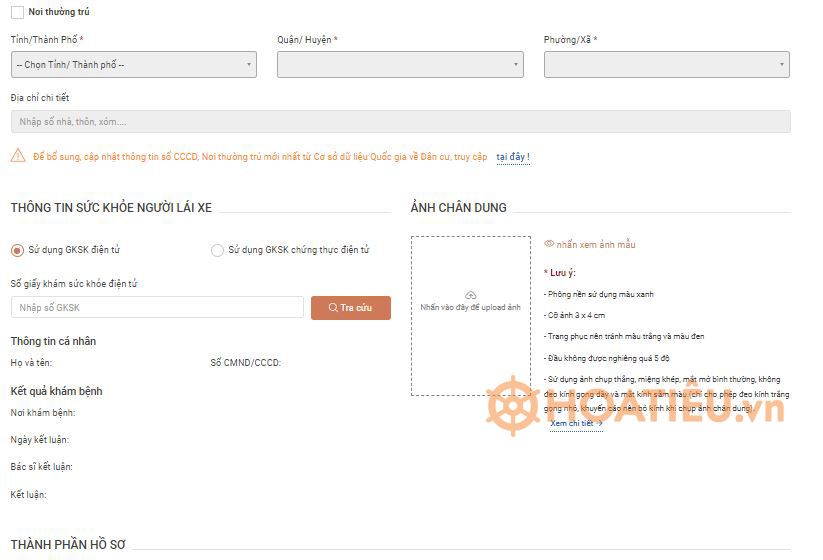Focus the 'Nhập số GKSK' input field
823x560 pixels.
(157, 308)
